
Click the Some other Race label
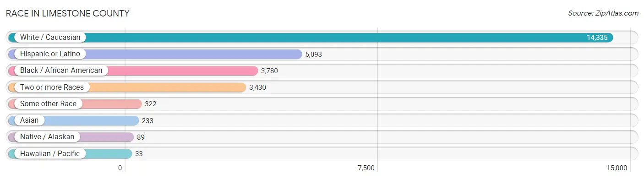48,103
